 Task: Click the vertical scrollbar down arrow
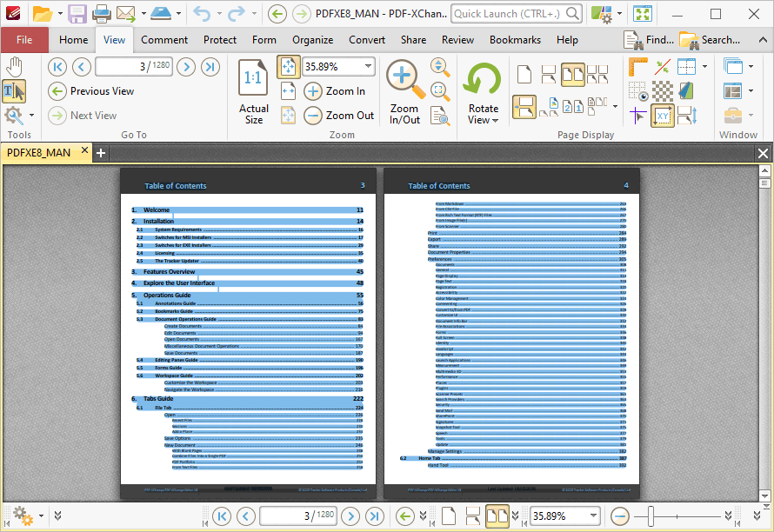coord(764,495)
